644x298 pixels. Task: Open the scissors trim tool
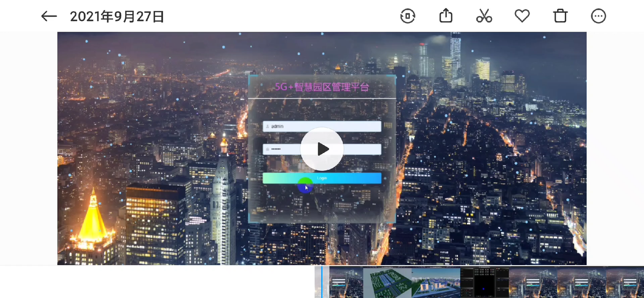pos(484,16)
